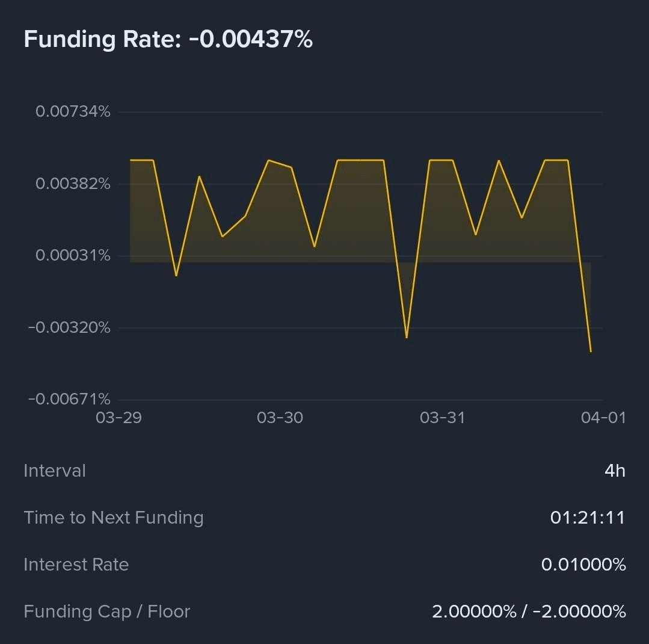Click the Funding Rate -0.00437% heading
This screenshot has width=649, height=644.
click(168, 40)
